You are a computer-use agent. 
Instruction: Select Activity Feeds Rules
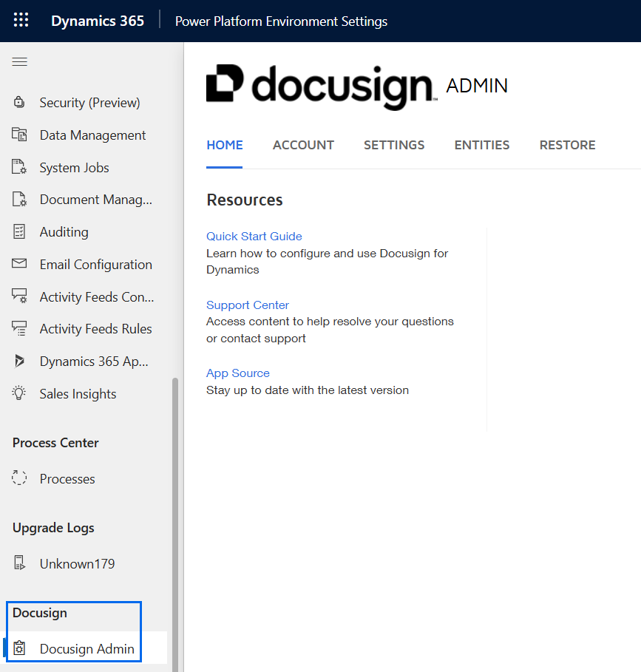tap(95, 329)
